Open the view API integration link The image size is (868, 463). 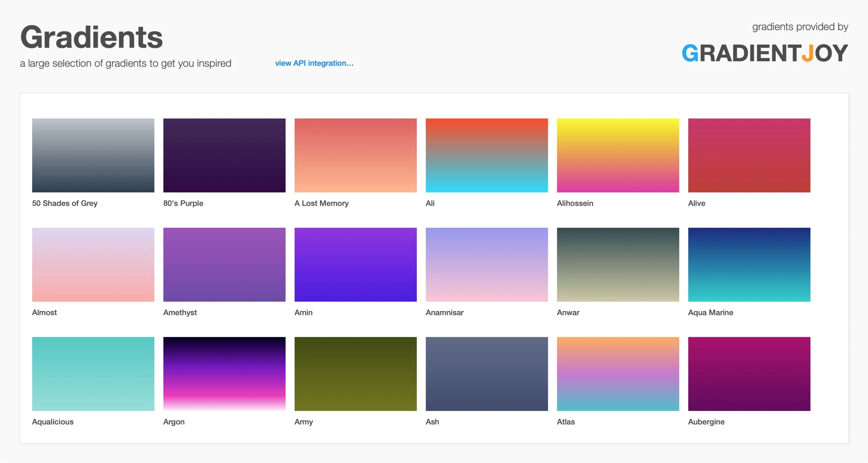pos(314,63)
